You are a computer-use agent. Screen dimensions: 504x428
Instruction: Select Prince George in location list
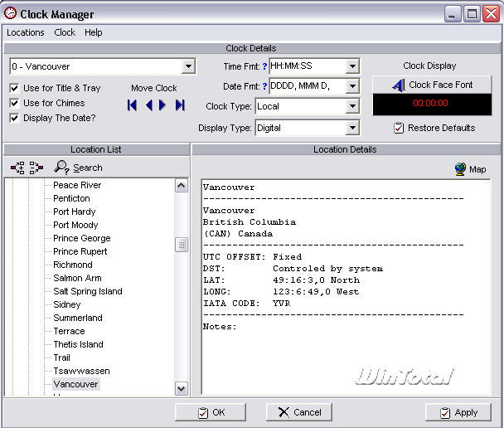(x=82, y=238)
